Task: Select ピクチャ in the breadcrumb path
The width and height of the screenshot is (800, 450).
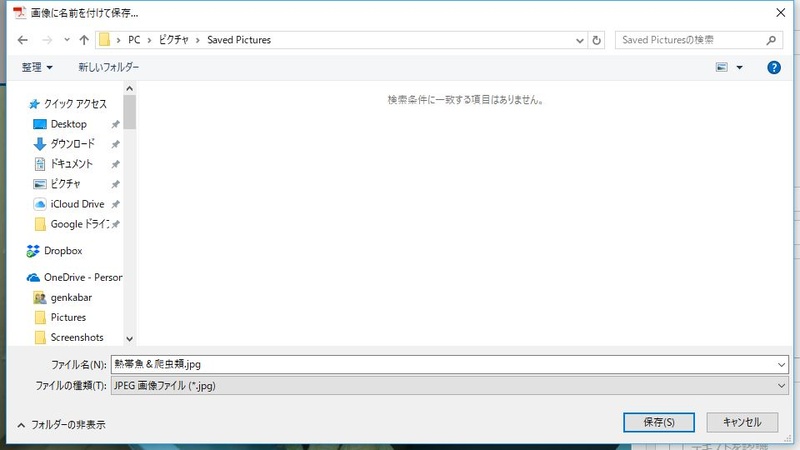Action: [173, 40]
